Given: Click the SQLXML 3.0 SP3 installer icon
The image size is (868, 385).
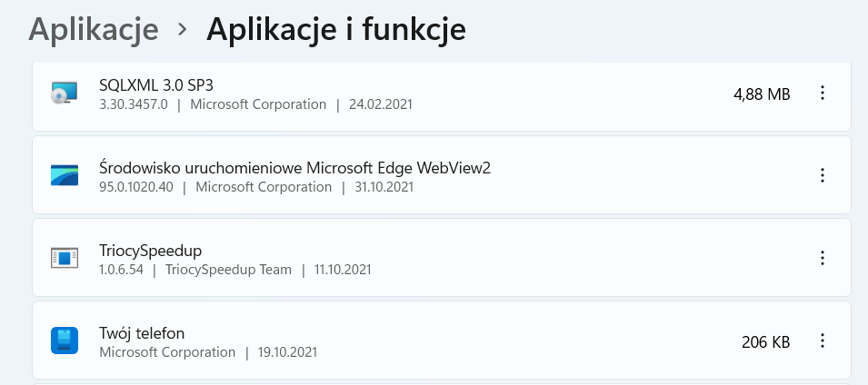Looking at the screenshot, I should [x=65, y=93].
